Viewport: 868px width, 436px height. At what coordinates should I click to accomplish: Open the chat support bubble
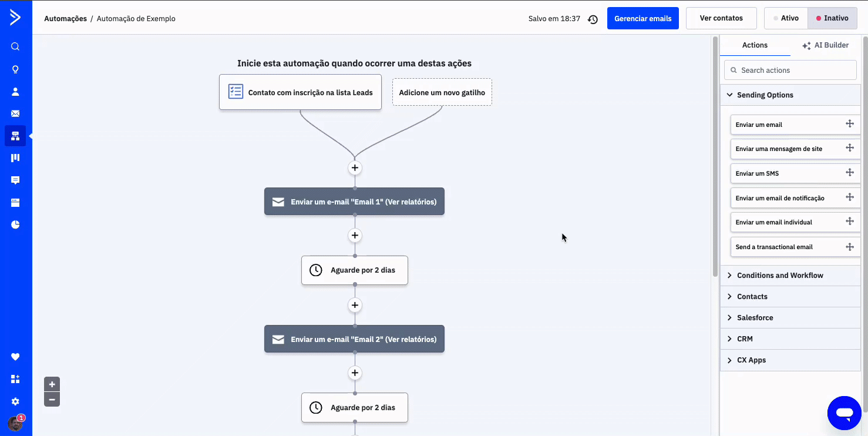coord(844,413)
